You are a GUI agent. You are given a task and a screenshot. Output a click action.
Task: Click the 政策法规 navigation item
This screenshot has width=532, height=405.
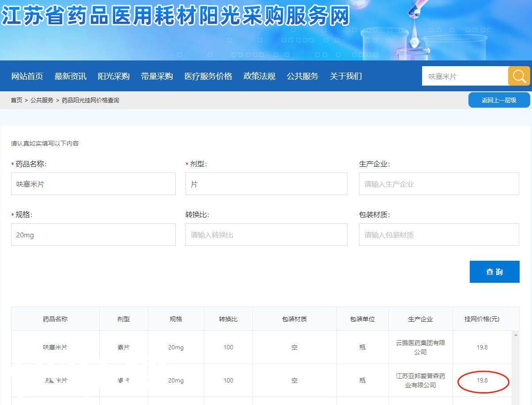pyautogui.click(x=259, y=76)
